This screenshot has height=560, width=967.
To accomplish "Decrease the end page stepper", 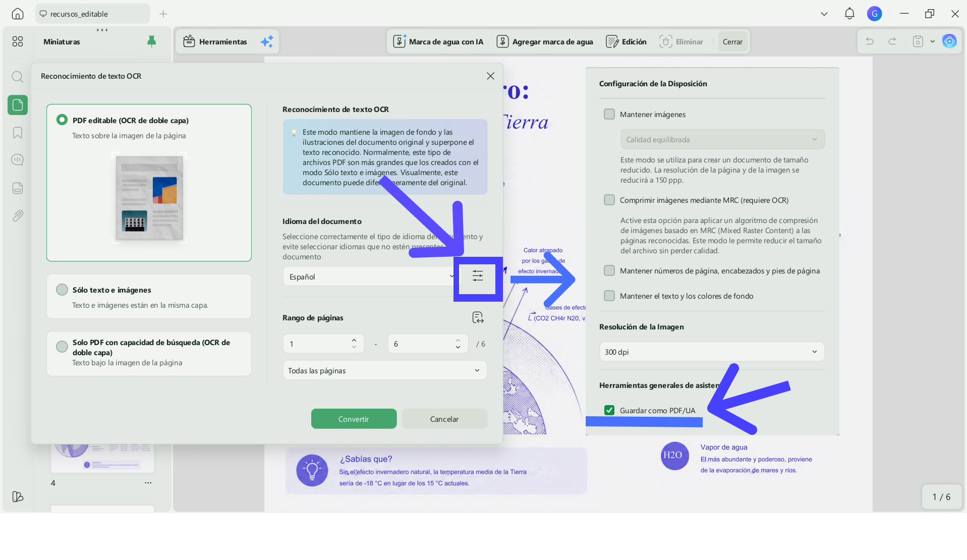I will (x=458, y=347).
